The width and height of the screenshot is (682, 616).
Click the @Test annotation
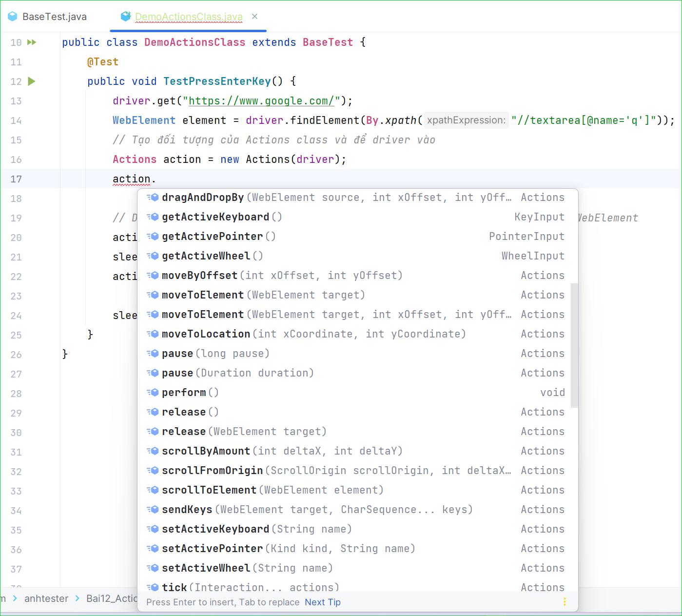[x=103, y=62]
